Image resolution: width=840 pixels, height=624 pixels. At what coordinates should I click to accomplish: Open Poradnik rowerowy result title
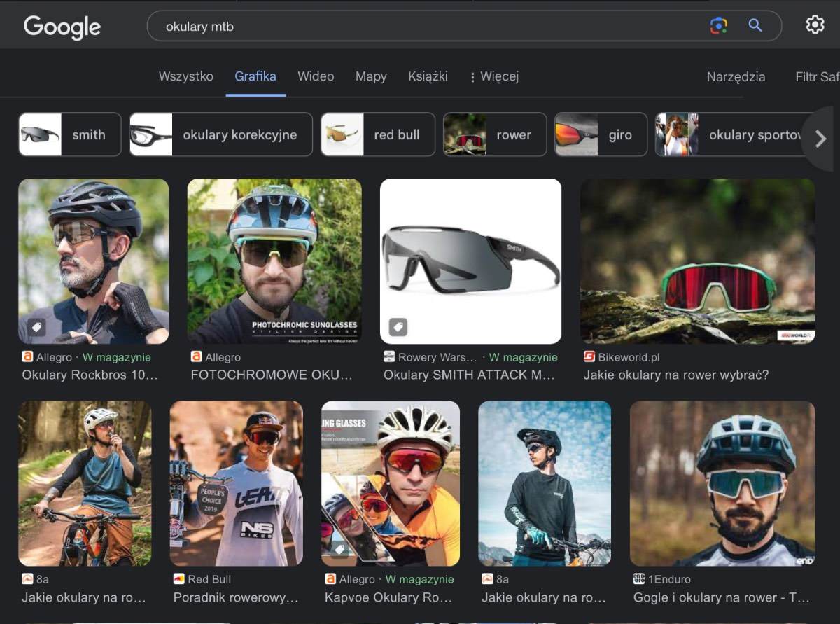tap(236, 597)
